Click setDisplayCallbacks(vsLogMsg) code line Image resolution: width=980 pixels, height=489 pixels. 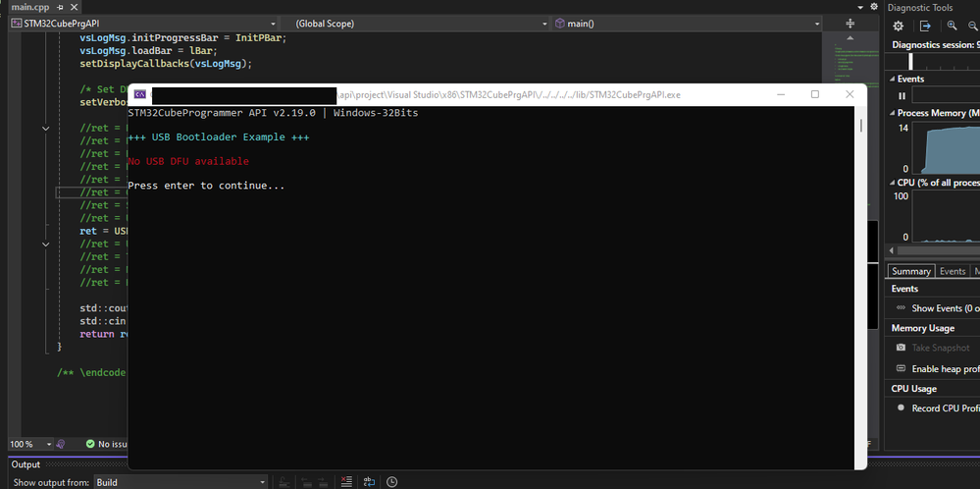(x=166, y=64)
